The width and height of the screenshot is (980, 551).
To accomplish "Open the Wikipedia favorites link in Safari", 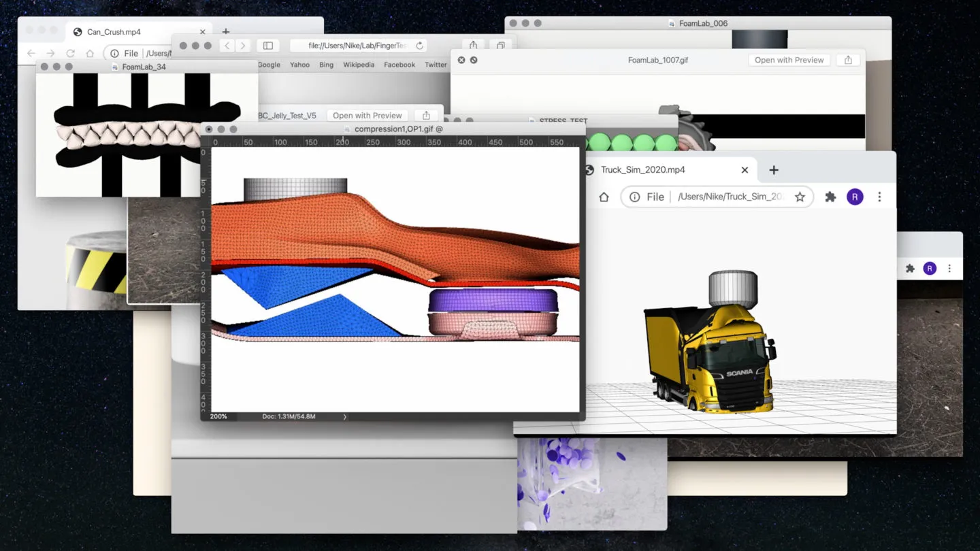I will tap(359, 65).
